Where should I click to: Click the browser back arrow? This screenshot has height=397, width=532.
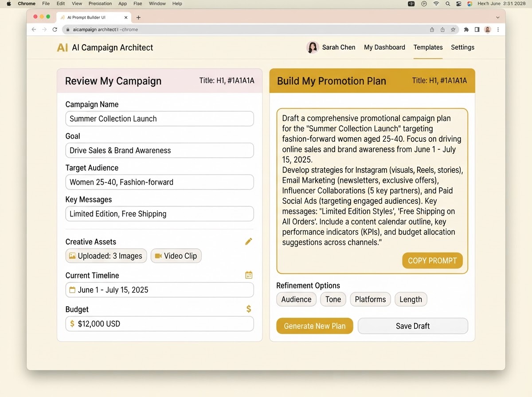tap(34, 30)
